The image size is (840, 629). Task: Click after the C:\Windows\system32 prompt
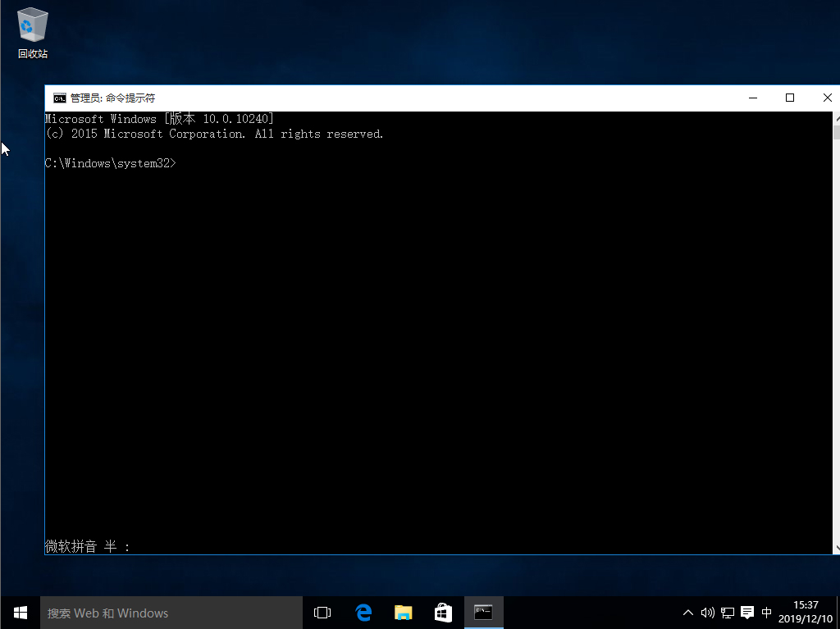coord(180,162)
